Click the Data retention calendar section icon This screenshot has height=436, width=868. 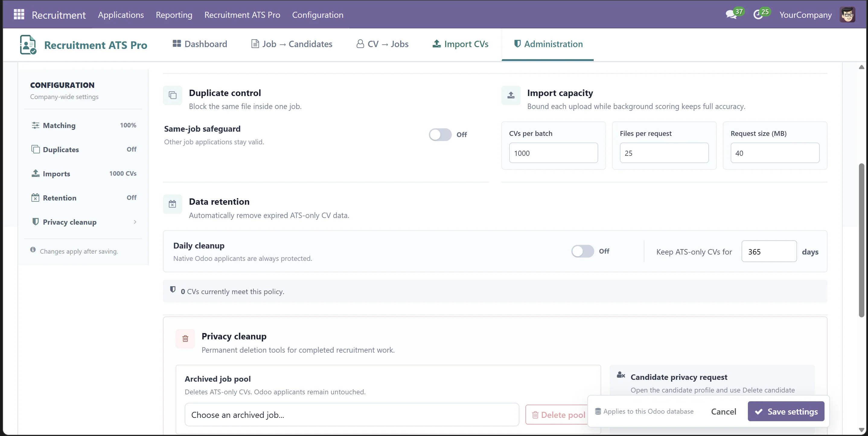click(x=173, y=204)
